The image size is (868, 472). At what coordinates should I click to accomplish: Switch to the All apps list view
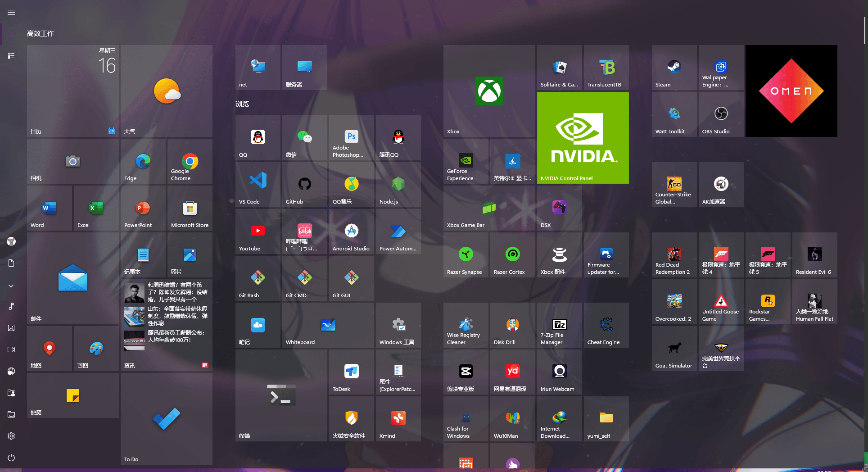[11, 56]
